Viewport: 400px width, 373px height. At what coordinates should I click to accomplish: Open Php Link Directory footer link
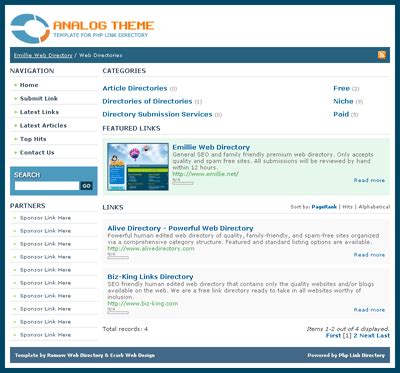point(362,355)
